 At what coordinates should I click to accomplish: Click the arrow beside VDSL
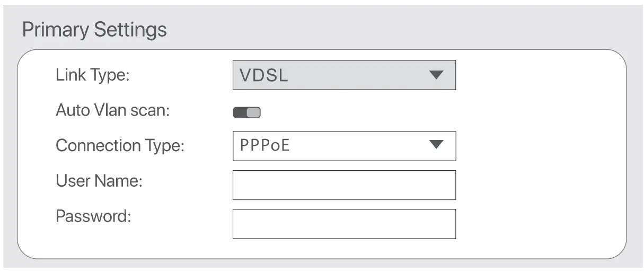point(436,75)
